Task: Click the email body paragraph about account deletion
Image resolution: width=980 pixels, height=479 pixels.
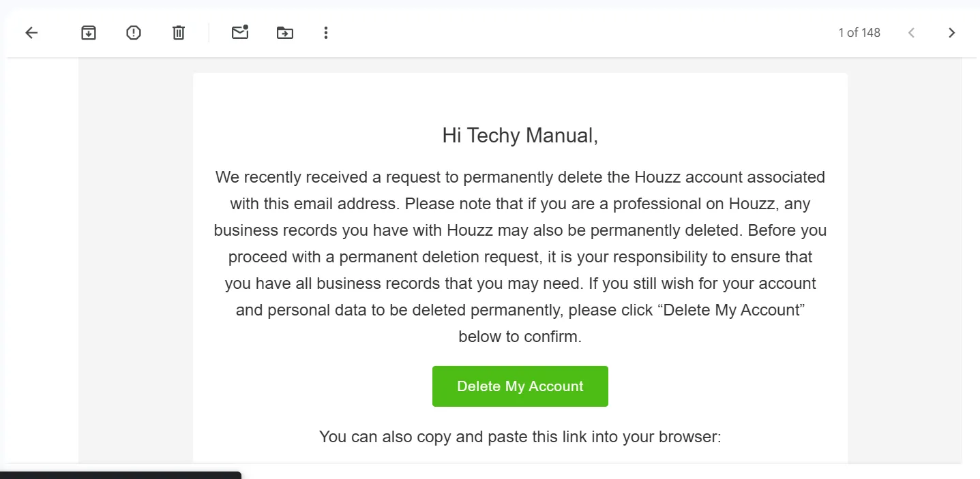Action: [x=520, y=256]
